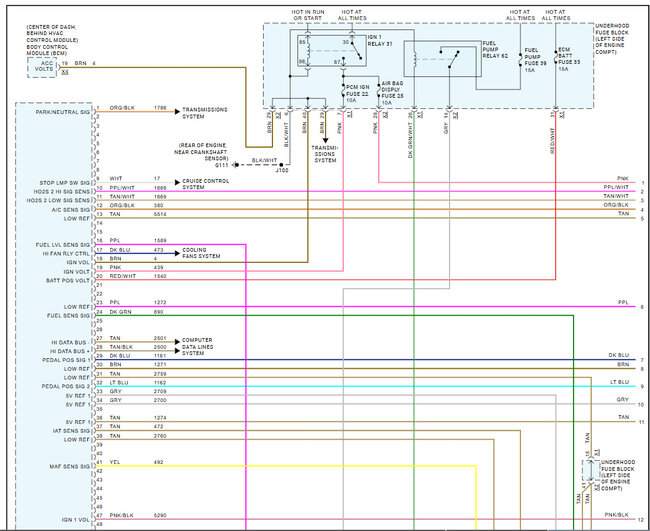Click the IGN 1 RELAY 31 label
This screenshot has width=650, height=531.
click(x=380, y=40)
